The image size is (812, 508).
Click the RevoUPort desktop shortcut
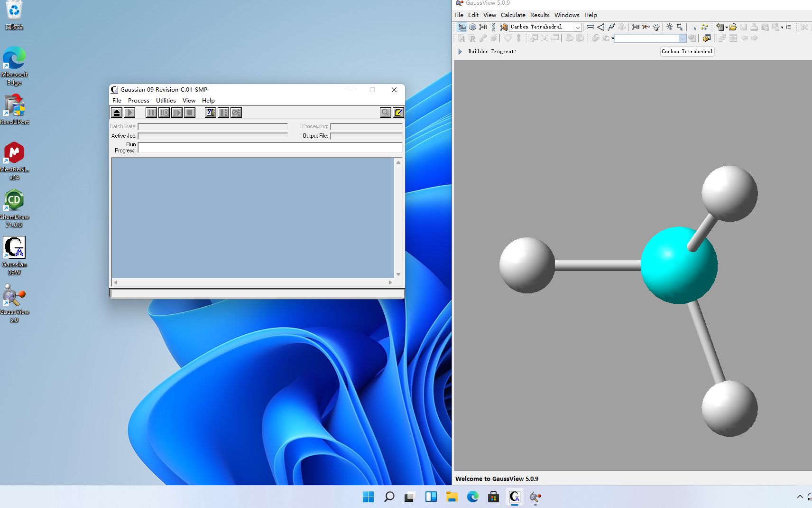pos(14,109)
